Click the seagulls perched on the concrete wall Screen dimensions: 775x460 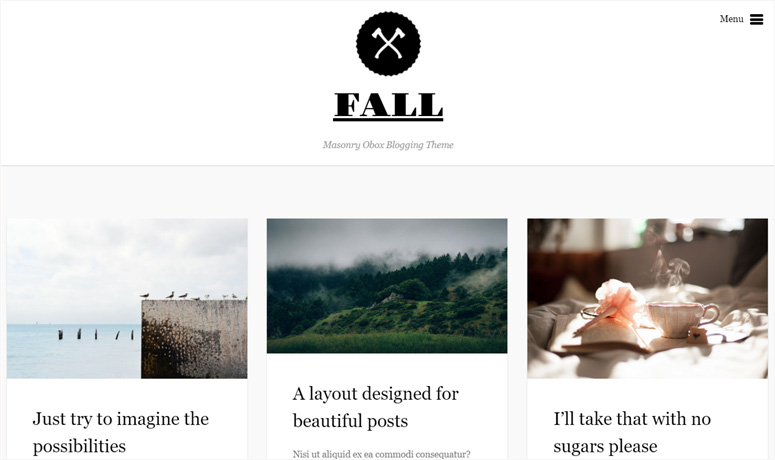click(x=193, y=296)
